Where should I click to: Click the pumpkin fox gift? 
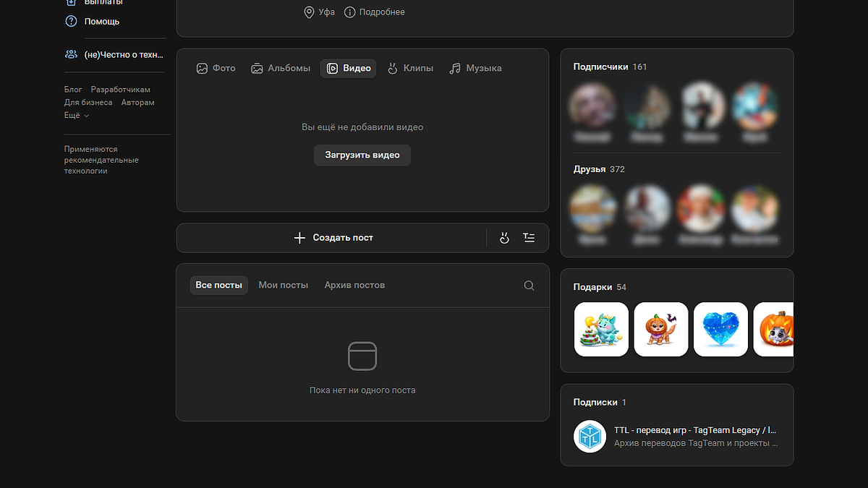click(661, 330)
